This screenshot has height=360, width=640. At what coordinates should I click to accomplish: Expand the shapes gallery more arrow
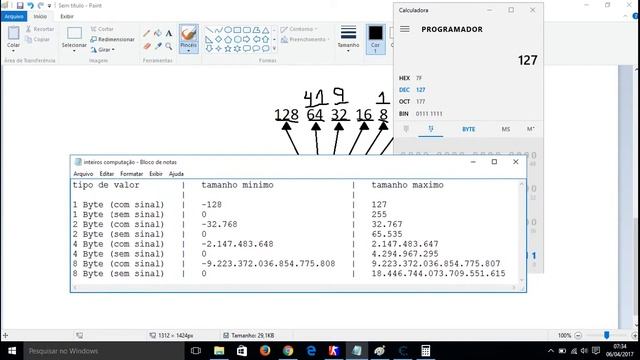coord(274,49)
